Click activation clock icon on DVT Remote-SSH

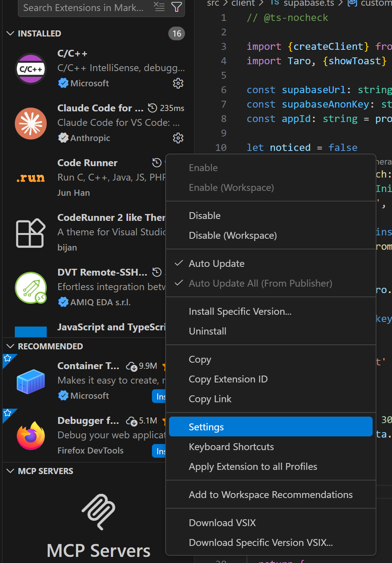pos(157,272)
